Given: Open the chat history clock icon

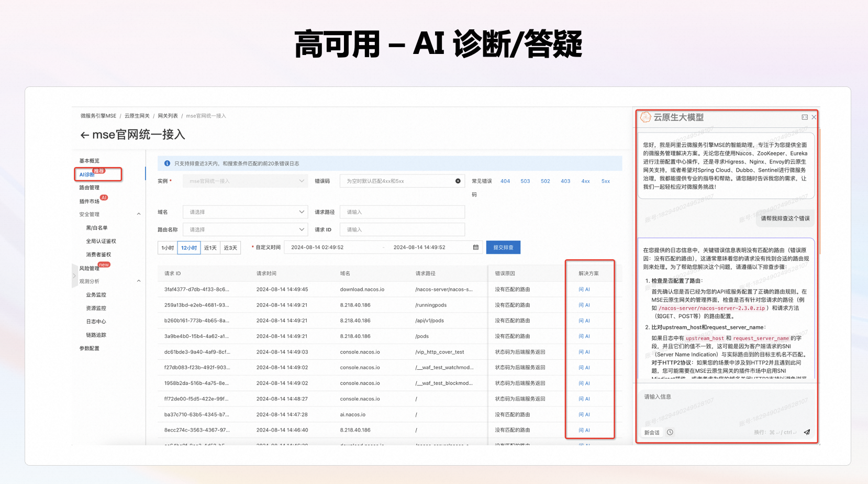Looking at the screenshot, I should click(x=670, y=432).
